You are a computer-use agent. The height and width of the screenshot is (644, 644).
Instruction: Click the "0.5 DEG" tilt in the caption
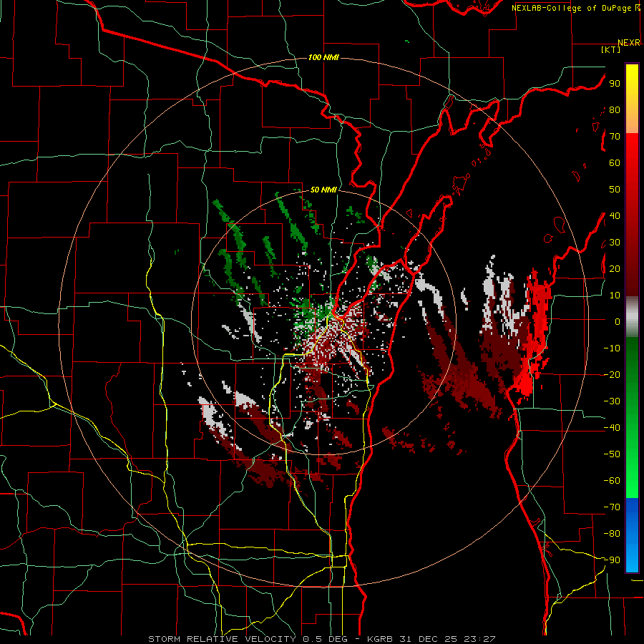(326, 639)
